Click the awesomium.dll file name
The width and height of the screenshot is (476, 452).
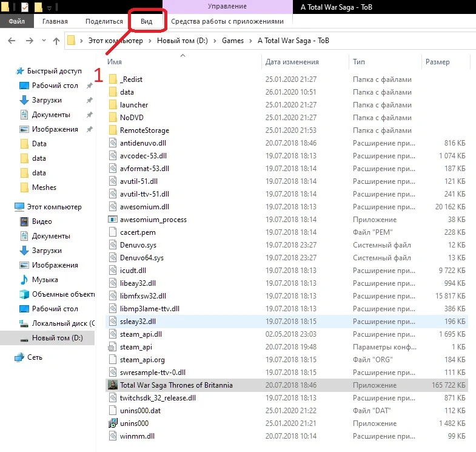(144, 206)
